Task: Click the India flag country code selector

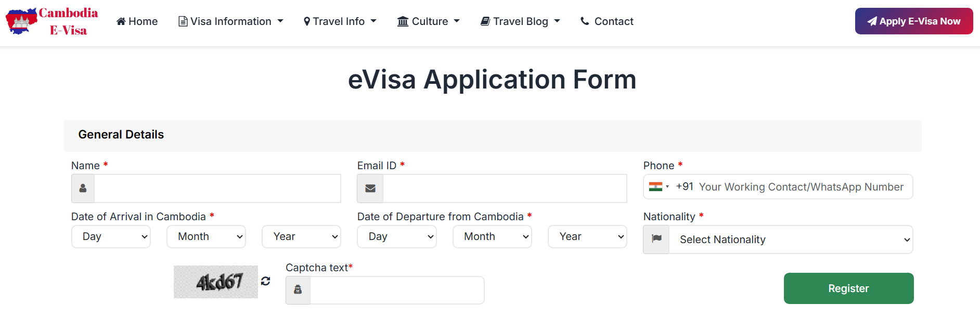Action: click(659, 186)
